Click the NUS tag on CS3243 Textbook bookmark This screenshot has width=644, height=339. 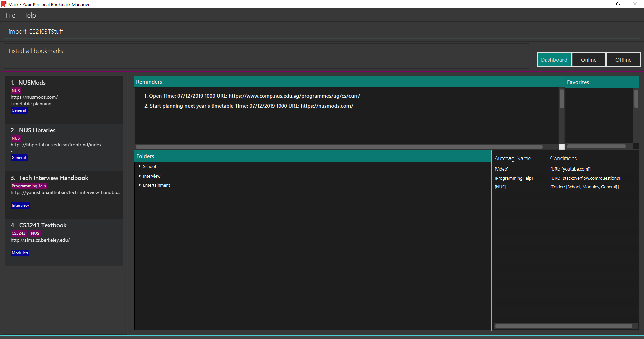click(x=35, y=233)
